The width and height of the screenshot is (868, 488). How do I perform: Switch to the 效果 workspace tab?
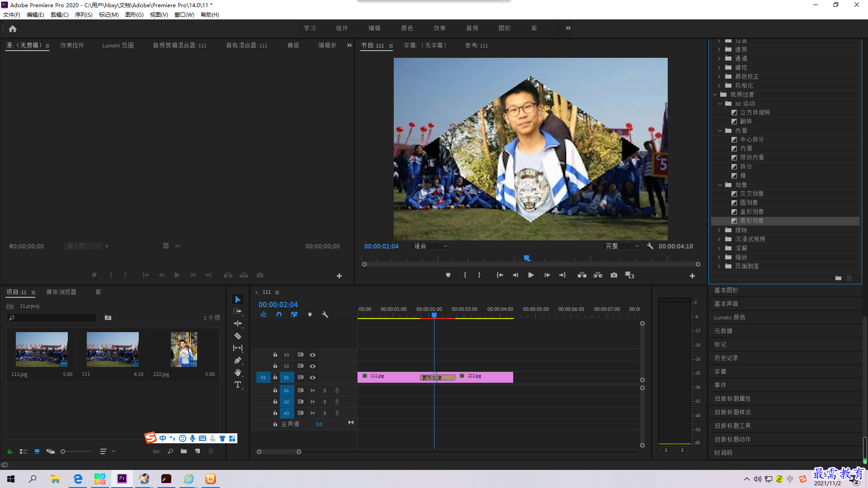[x=439, y=28]
